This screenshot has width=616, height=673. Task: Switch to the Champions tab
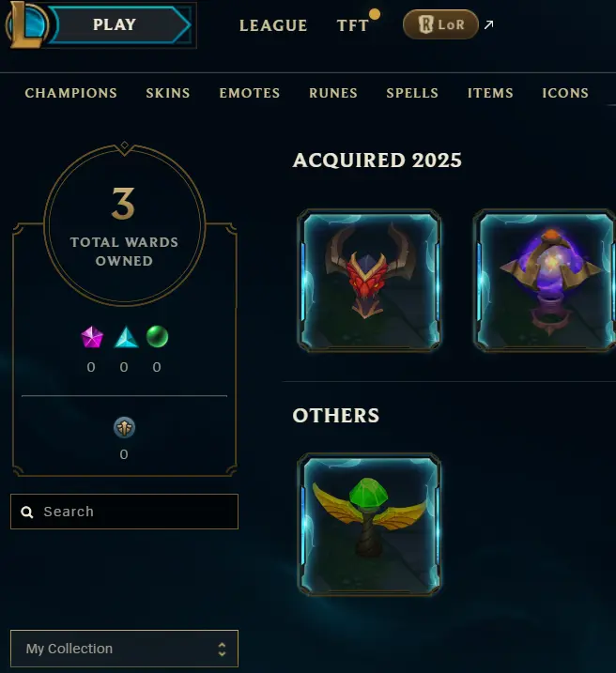click(70, 93)
